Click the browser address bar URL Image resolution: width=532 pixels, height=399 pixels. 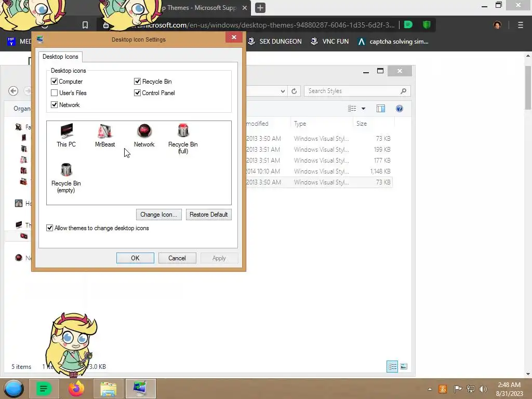(264, 25)
